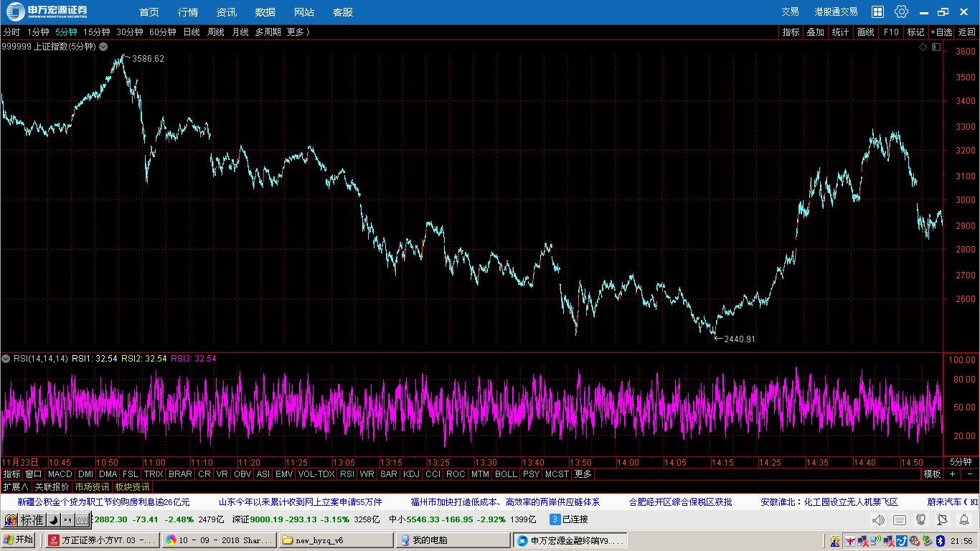Viewport: 980px width, 551px height.
Task: Open the settings gear icon
Action: point(901,11)
